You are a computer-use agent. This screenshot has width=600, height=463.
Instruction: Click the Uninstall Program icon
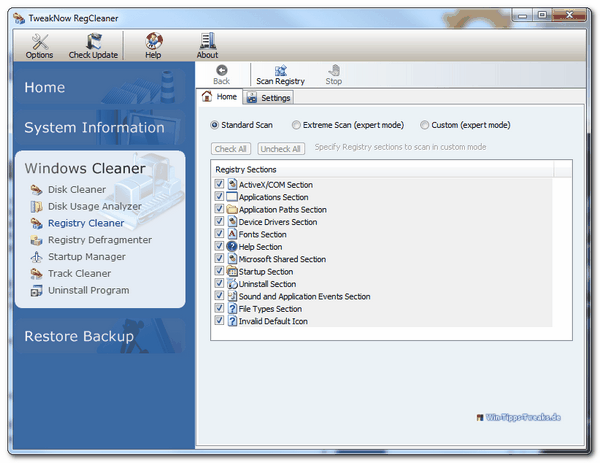pos(36,291)
